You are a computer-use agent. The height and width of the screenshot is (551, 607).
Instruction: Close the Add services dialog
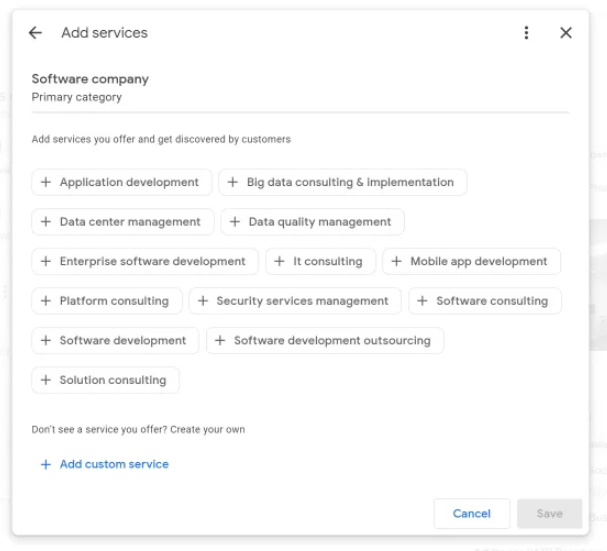pos(566,33)
